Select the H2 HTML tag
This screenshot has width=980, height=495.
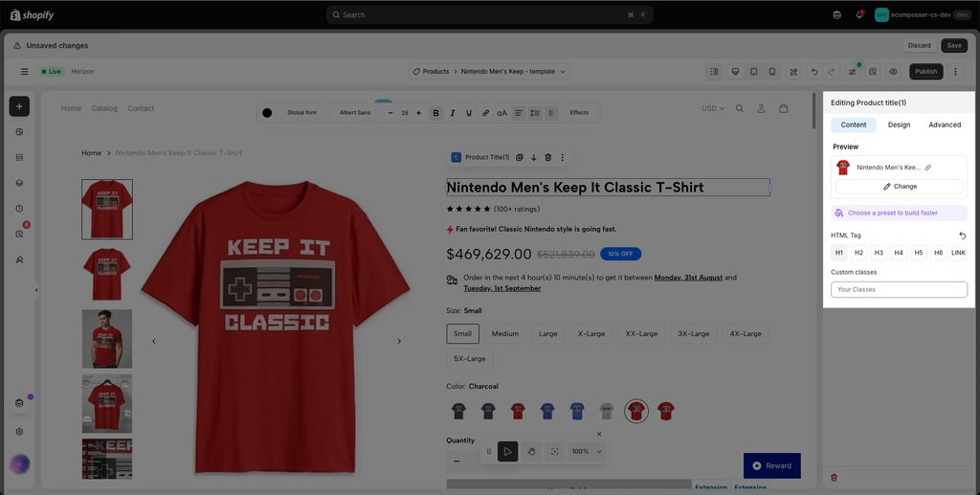click(x=858, y=253)
